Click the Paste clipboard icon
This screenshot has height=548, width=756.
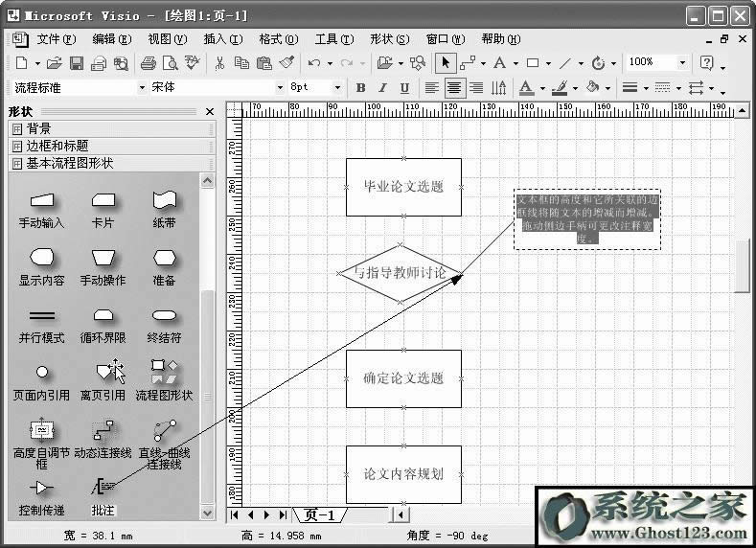263,62
